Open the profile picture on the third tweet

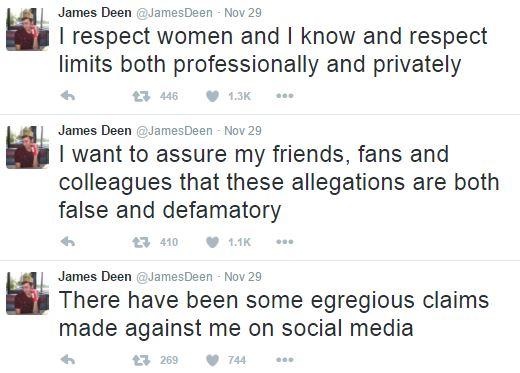pyautogui.click(x=28, y=293)
